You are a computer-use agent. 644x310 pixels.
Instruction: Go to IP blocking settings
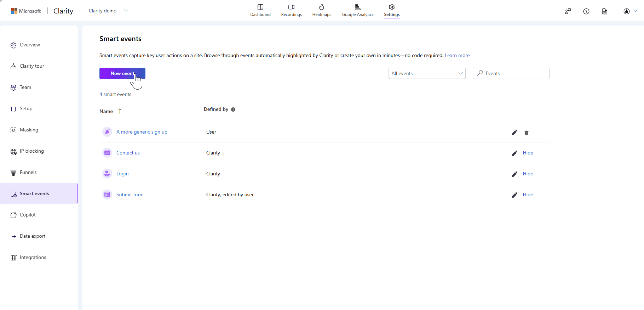[x=39, y=151]
